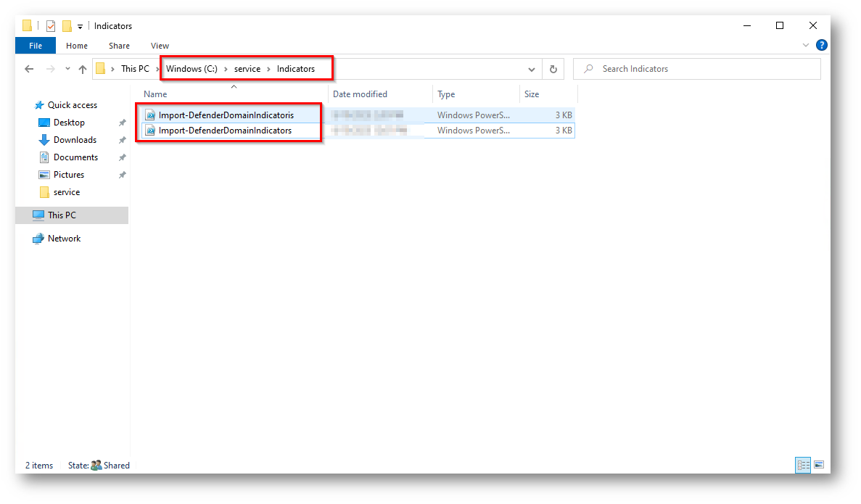861x504 pixels.
Task: Click the Back navigation arrow
Action: (29, 69)
